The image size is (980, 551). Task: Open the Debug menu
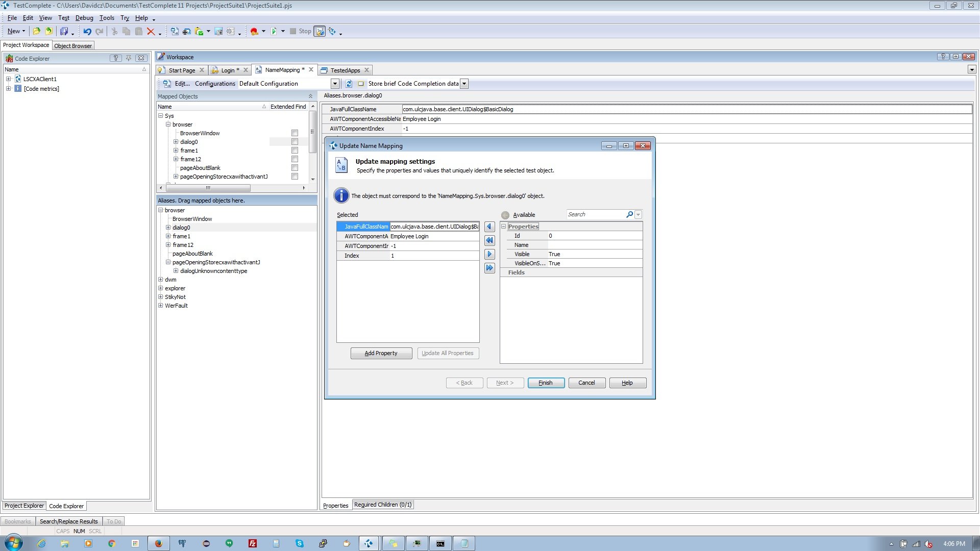click(84, 18)
